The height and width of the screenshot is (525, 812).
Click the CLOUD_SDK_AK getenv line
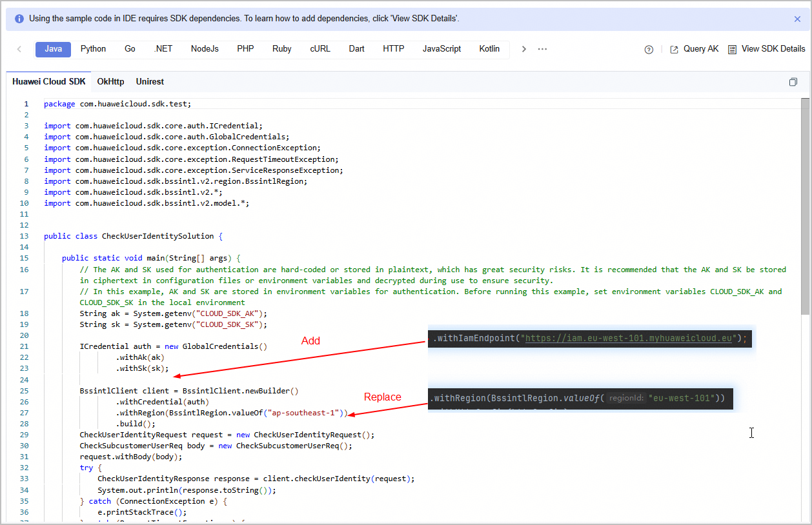(x=174, y=313)
